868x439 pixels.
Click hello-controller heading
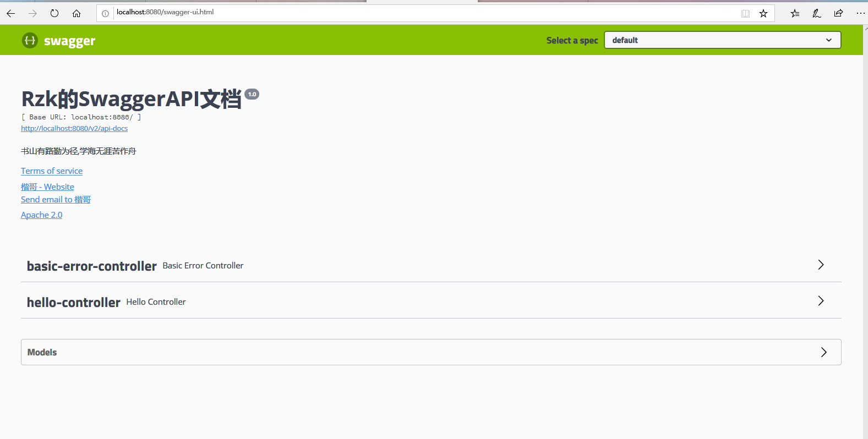coord(74,303)
